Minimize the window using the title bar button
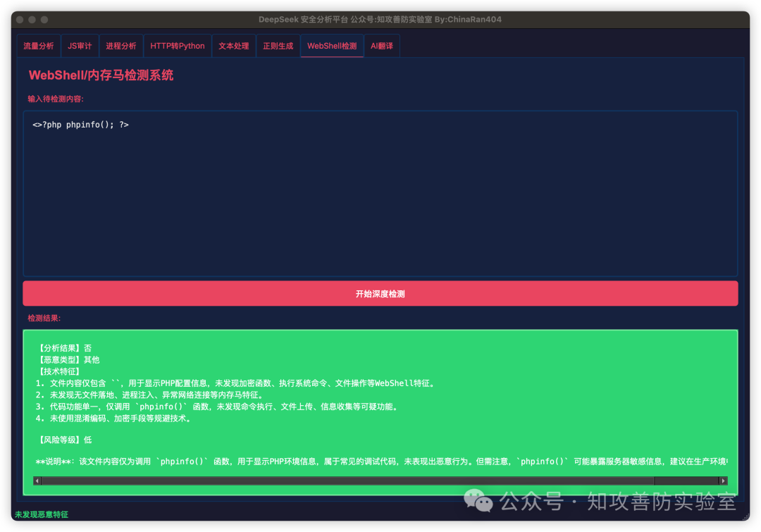The width and height of the screenshot is (761, 532). 32,20
